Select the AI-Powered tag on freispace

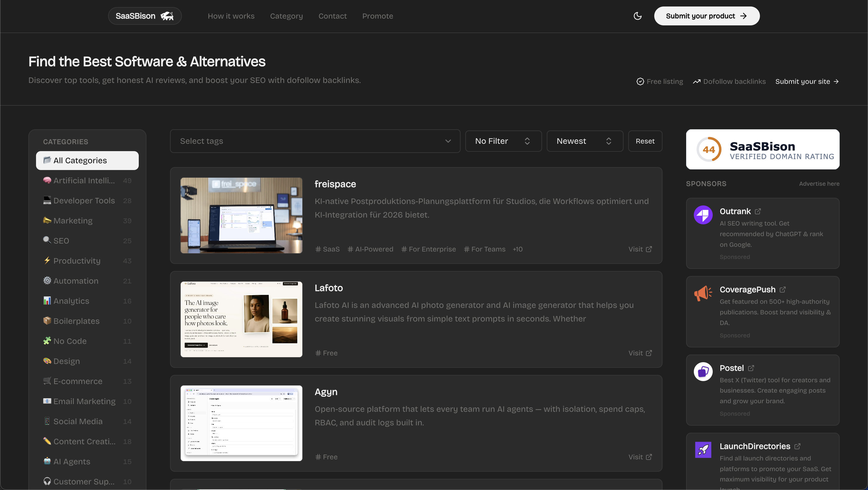pos(370,249)
